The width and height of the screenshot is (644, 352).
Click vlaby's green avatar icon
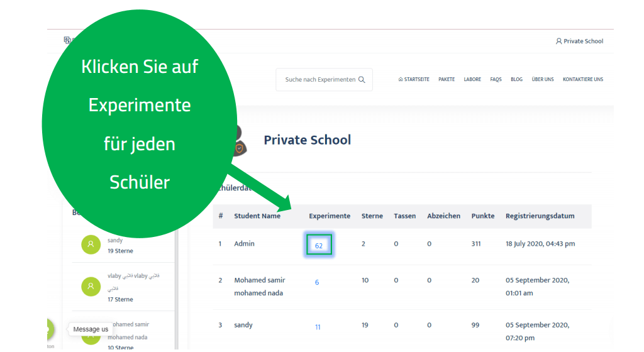point(91,287)
